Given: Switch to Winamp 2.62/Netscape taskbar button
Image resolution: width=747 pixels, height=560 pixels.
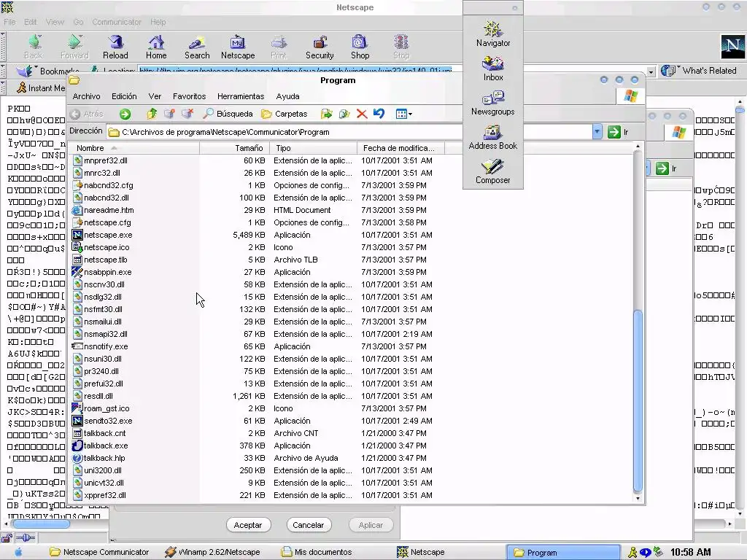Looking at the screenshot, I should 213,552.
